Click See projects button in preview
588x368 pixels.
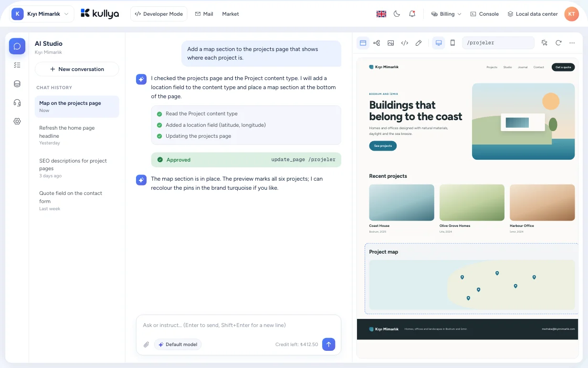click(383, 146)
